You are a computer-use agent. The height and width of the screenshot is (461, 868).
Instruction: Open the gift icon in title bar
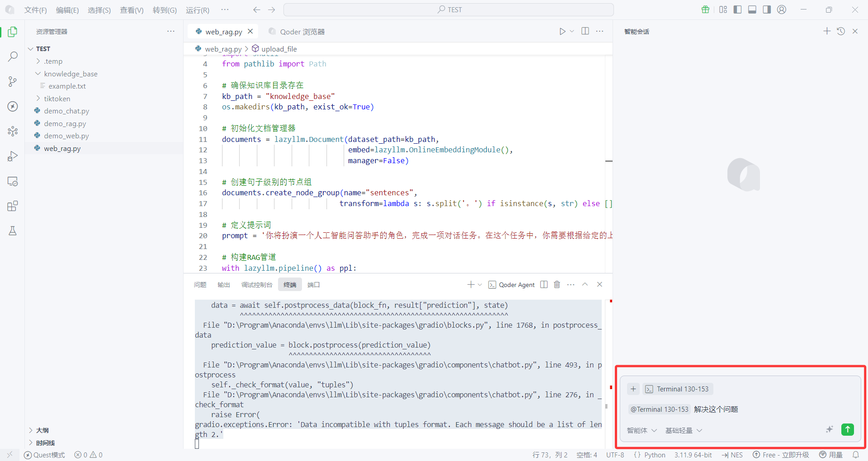705,9
